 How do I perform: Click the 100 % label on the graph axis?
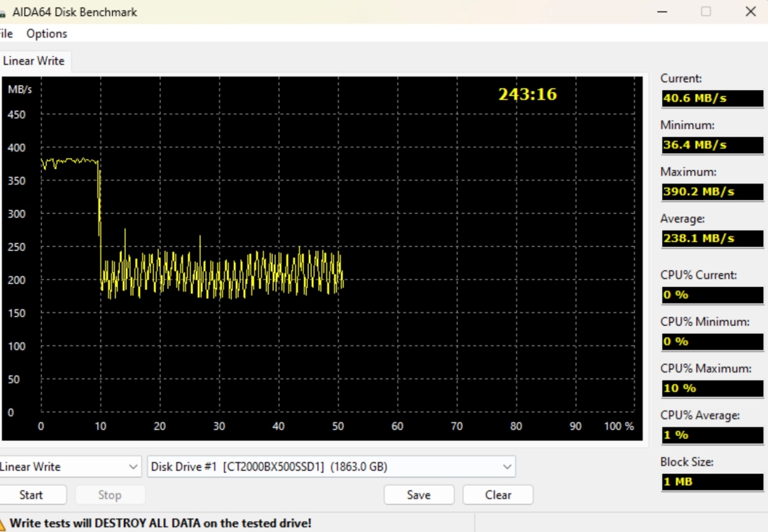(x=619, y=426)
